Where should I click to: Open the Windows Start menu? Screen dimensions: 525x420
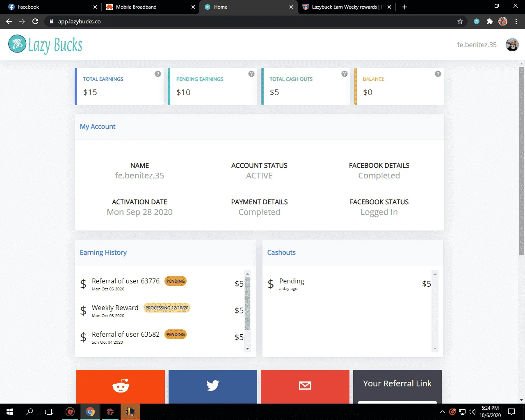(x=10, y=412)
